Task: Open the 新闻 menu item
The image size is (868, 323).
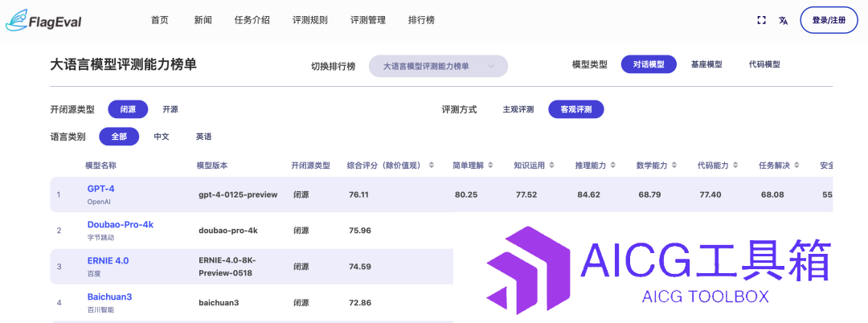Action: 203,20
